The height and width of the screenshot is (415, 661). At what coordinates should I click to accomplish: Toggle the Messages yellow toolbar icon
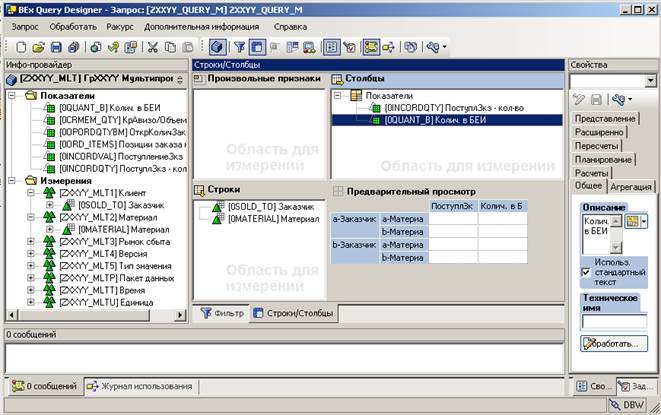371,47
